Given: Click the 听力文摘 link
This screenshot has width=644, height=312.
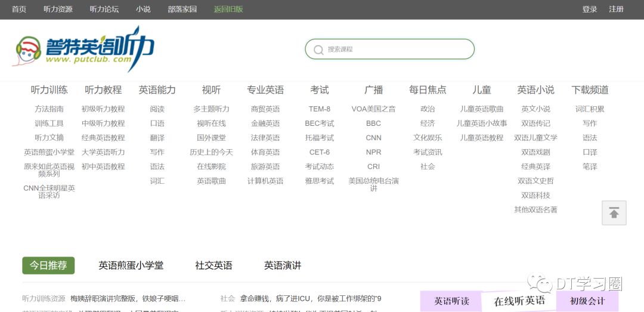Looking at the screenshot, I should [49, 138].
